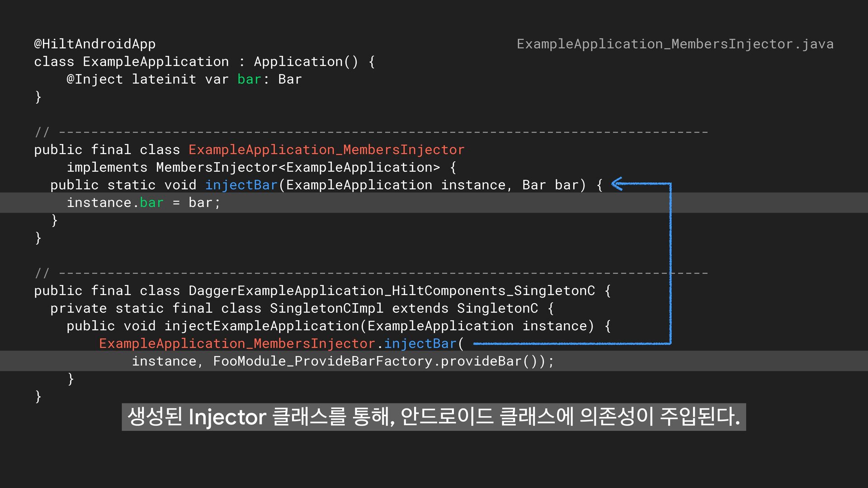
Task: Click SingletonCImpl in the private static class line
Action: coord(326,308)
